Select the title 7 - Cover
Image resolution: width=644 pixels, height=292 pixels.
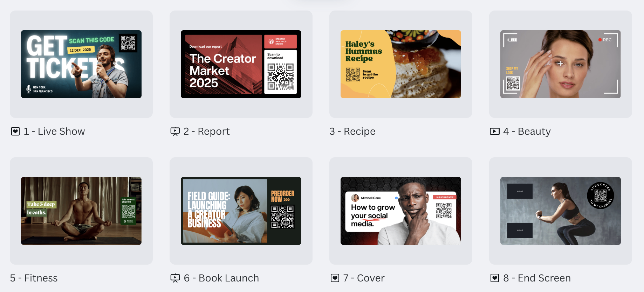[364, 278]
